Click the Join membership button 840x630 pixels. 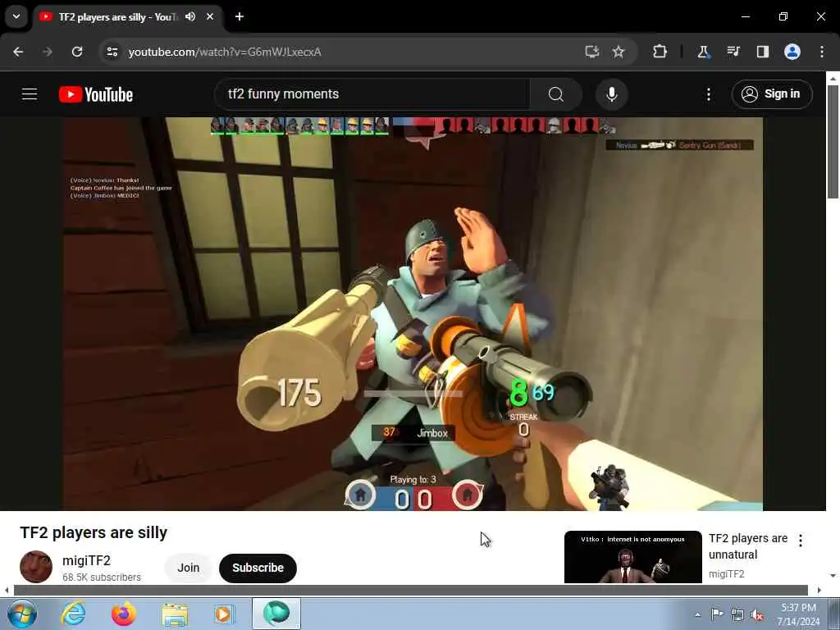point(189,568)
